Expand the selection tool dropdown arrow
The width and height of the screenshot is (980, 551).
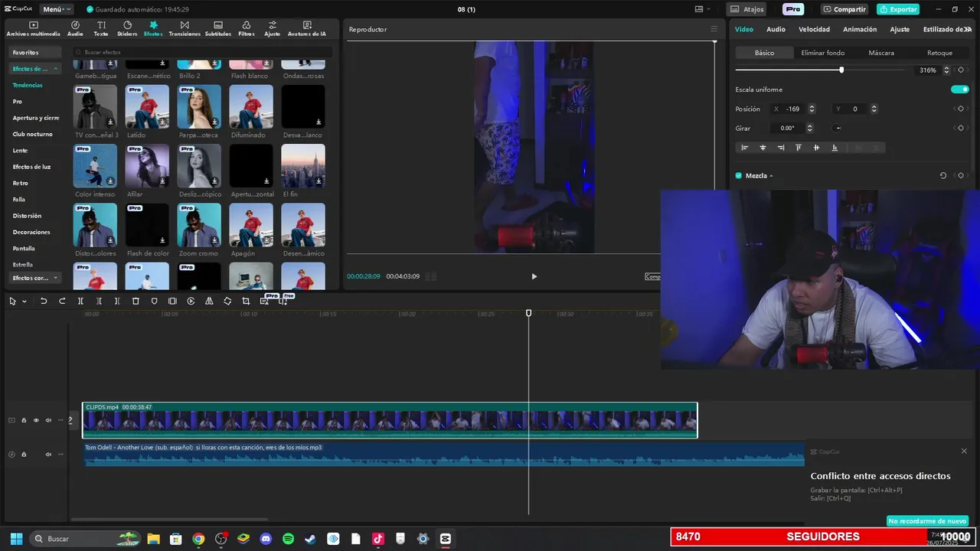coord(24,302)
